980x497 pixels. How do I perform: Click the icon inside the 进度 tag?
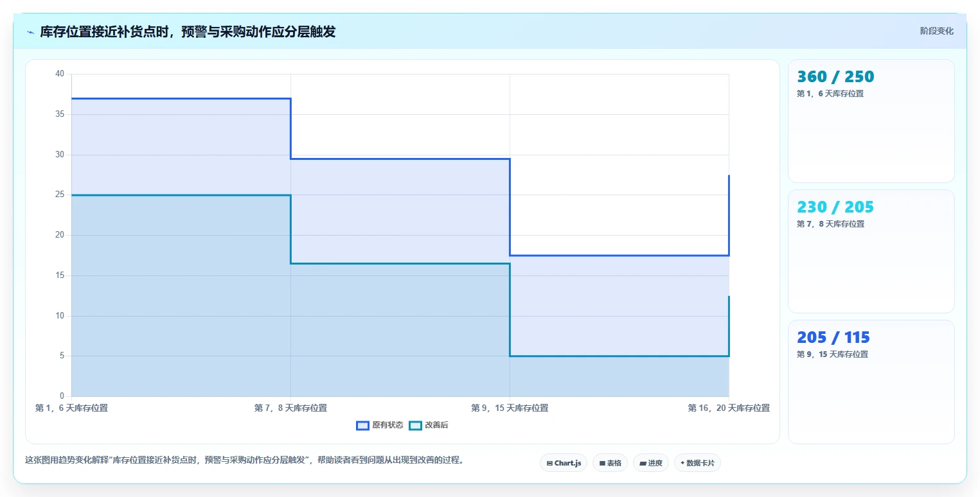coord(643,463)
